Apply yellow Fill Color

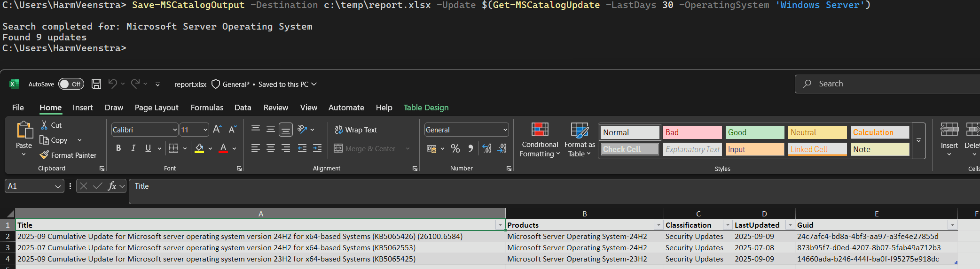pyautogui.click(x=199, y=148)
